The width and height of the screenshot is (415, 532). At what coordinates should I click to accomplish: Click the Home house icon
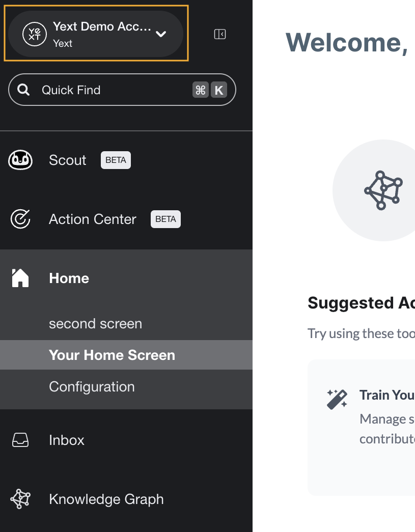click(x=20, y=278)
